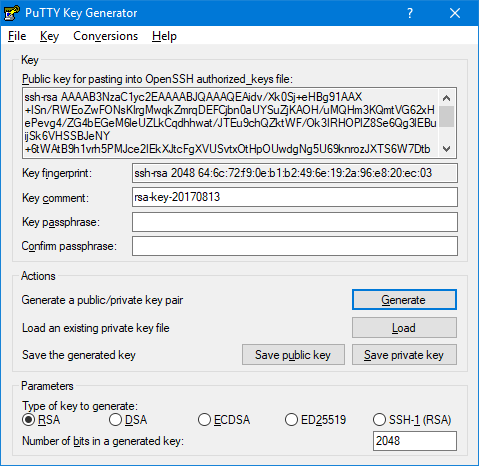Open the File menu
The width and height of the screenshot is (479, 466).
[17, 36]
